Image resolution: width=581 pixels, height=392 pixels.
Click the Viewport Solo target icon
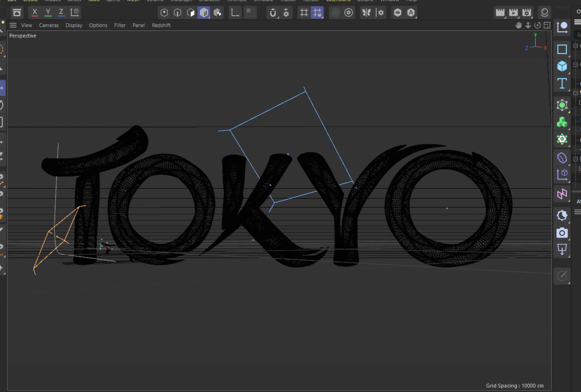[349, 12]
